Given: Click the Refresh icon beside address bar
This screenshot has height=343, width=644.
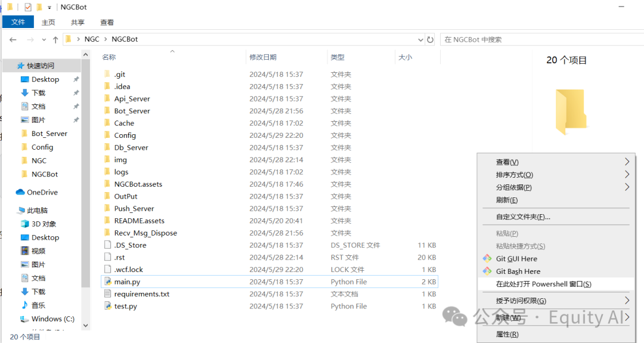Looking at the screenshot, I should 430,40.
